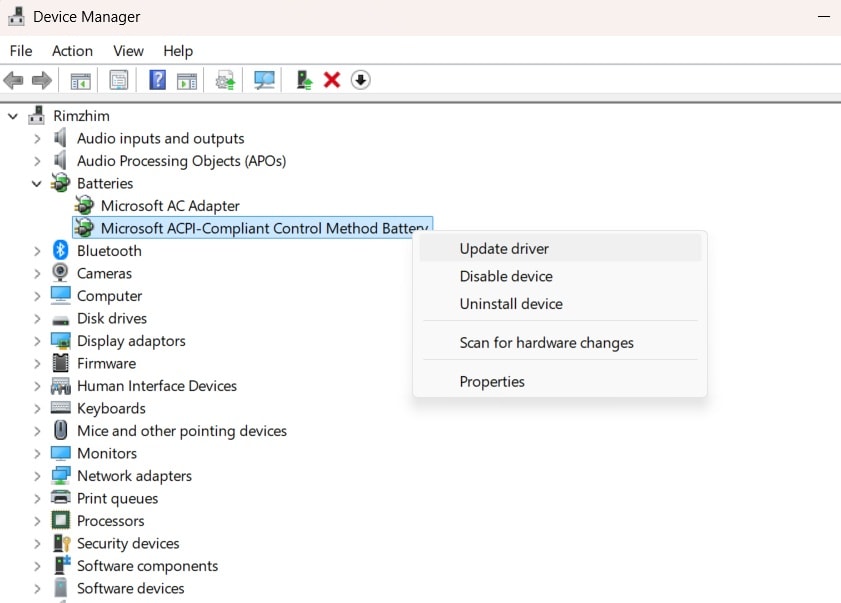Expand the Monitors chevron
The image size is (841, 603).
(x=36, y=453)
